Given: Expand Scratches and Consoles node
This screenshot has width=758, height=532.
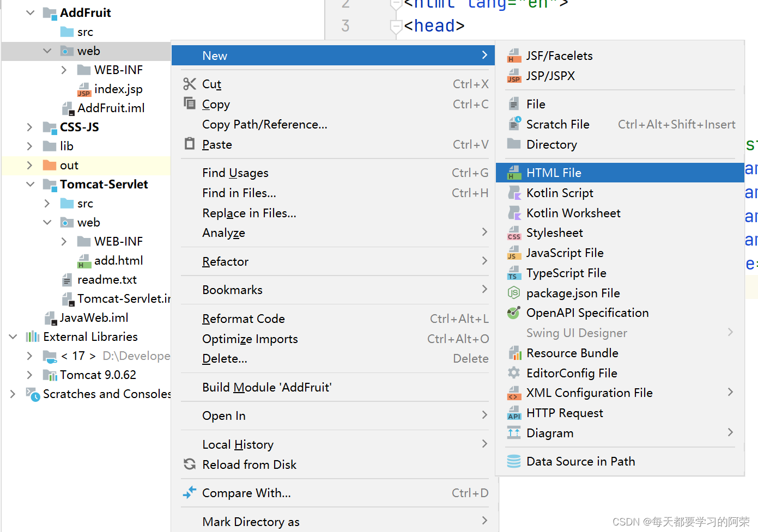Looking at the screenshot, I should [x=13, y=394].
